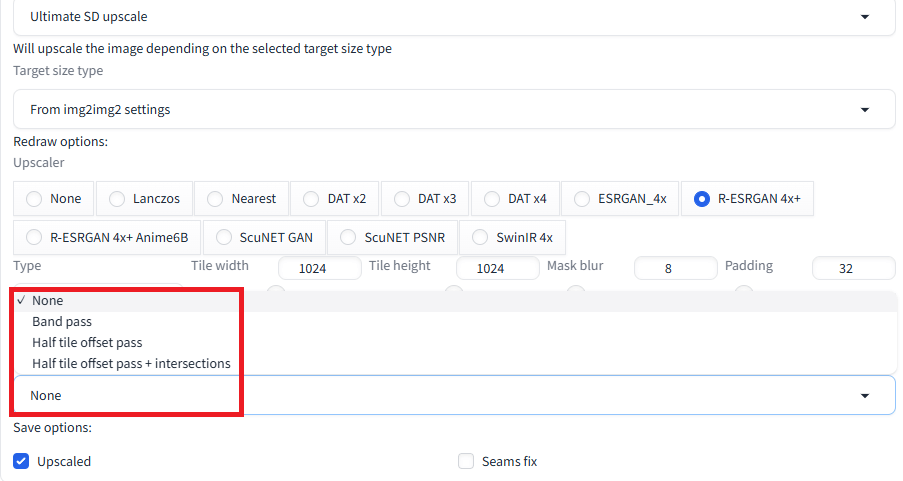This screenshot has height=481, width=903.
Task: Pick the SwinIR 4x upscaler
Action: (x=480, y=237)
